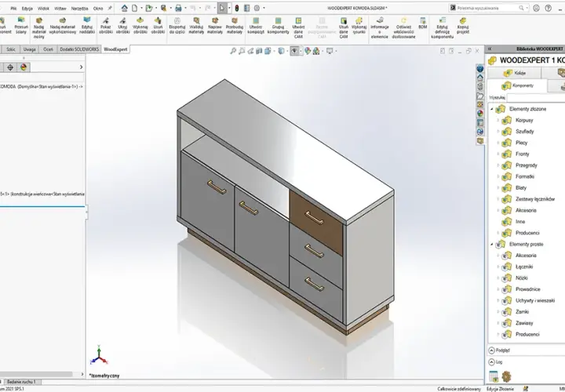Toggle the pin on the menu bar
This screenshot has width=565, height=392.
(110, 8)
